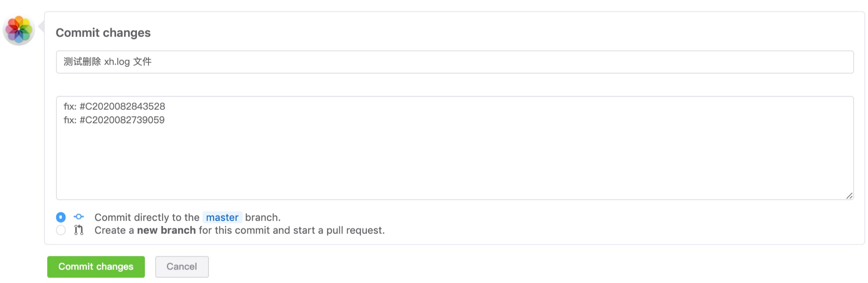Image resolution: width=868 pixels, height=283 pixels.
Task: Select the commit directly to master radio
Action: click(61, 217)
